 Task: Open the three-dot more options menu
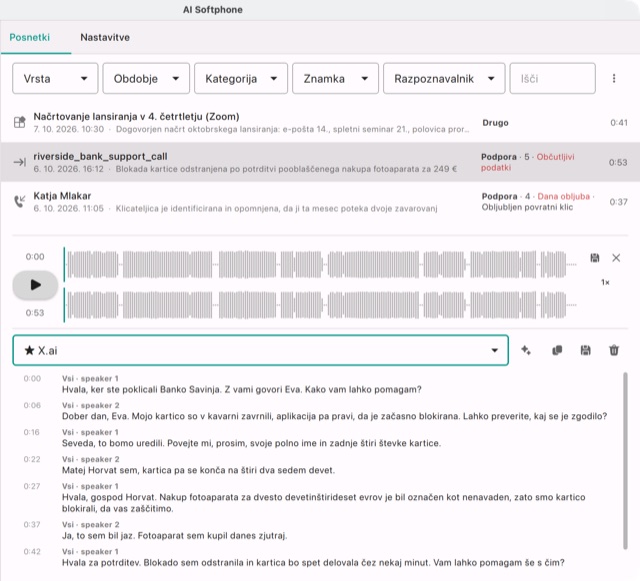(613, 78)
